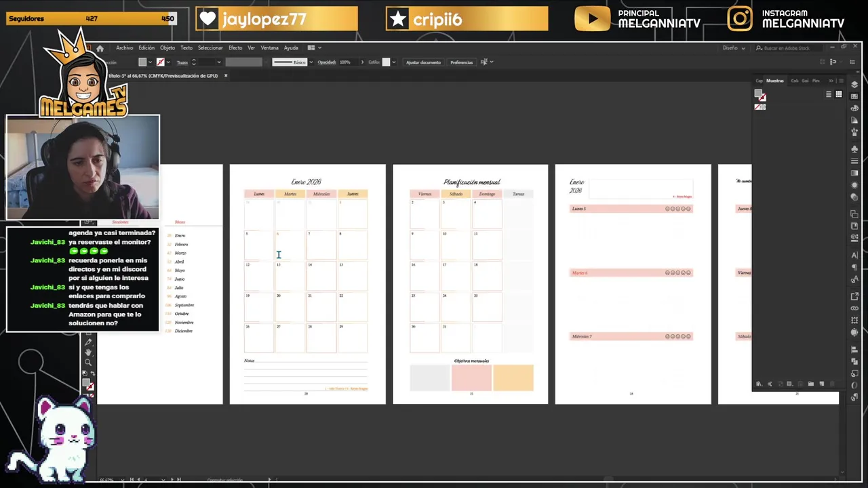Open the Asset Export panel icon
Viewport: 868px width, 488px height.
[854, 296]
